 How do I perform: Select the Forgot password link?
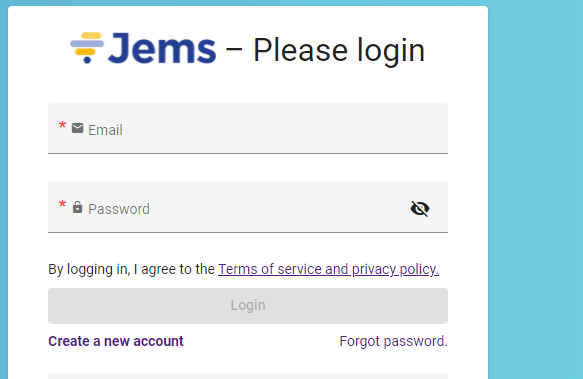tap(393, 341)
